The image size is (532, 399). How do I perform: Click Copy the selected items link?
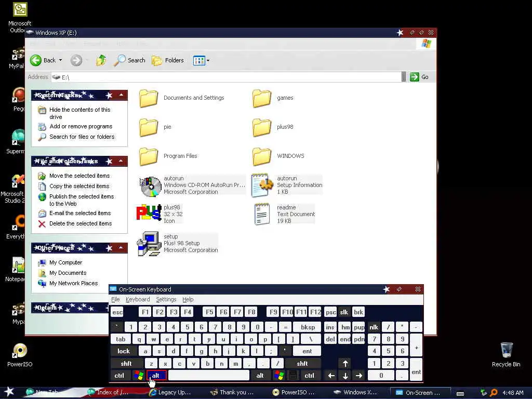coord(79,186)
